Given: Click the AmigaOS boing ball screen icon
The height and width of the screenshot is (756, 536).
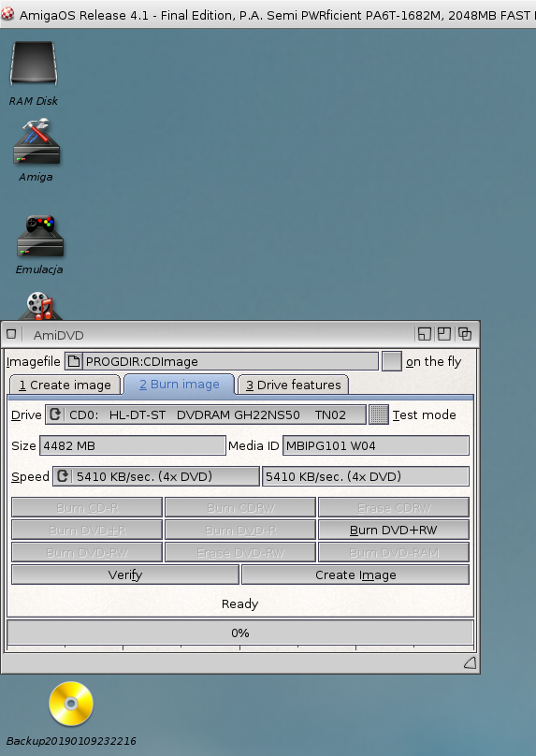Looking at the screenshot, I should 7,14.
